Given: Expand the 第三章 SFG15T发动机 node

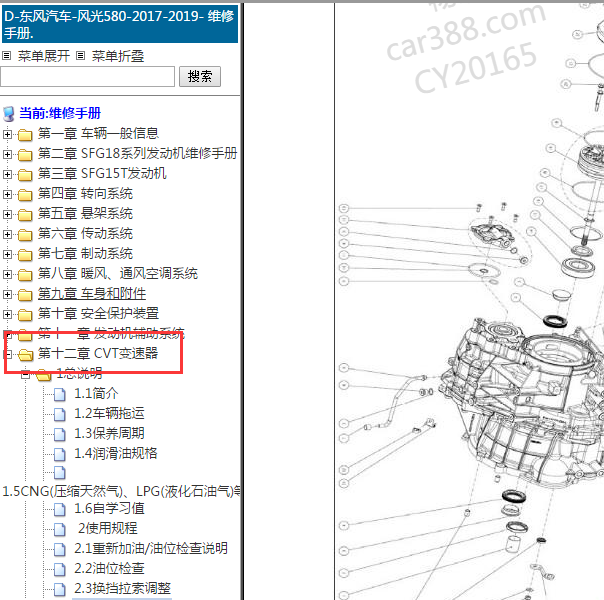Looking at the screenshot, I should click(x=7, y=174).
